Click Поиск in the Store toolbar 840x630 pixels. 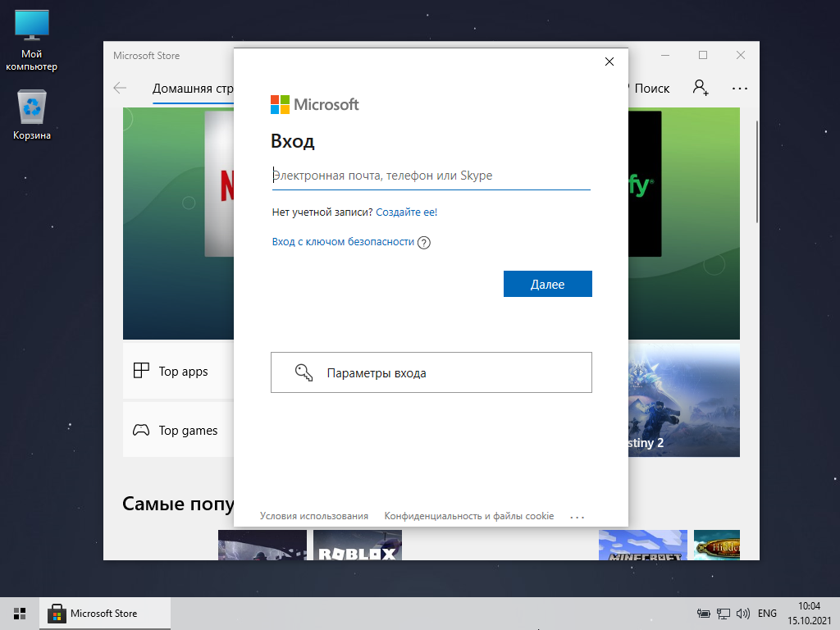pos(652,89)
